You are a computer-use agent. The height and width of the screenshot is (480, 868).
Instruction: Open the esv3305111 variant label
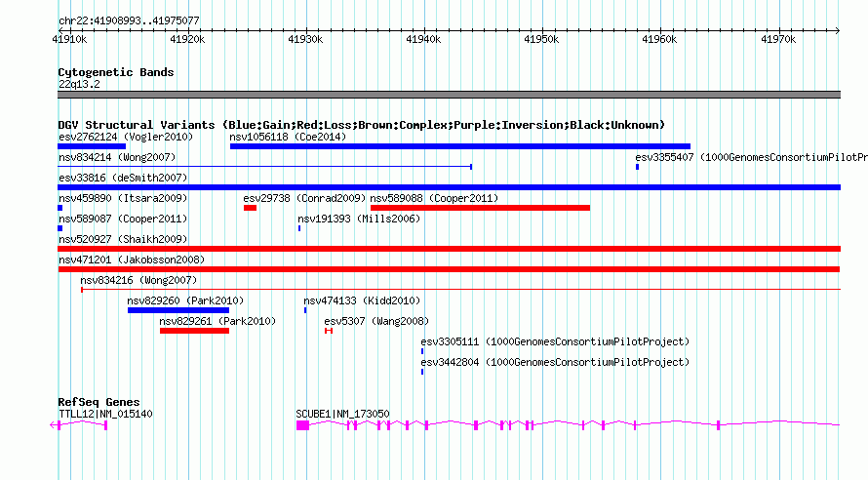pyautogui.click(x=555, y=341)
